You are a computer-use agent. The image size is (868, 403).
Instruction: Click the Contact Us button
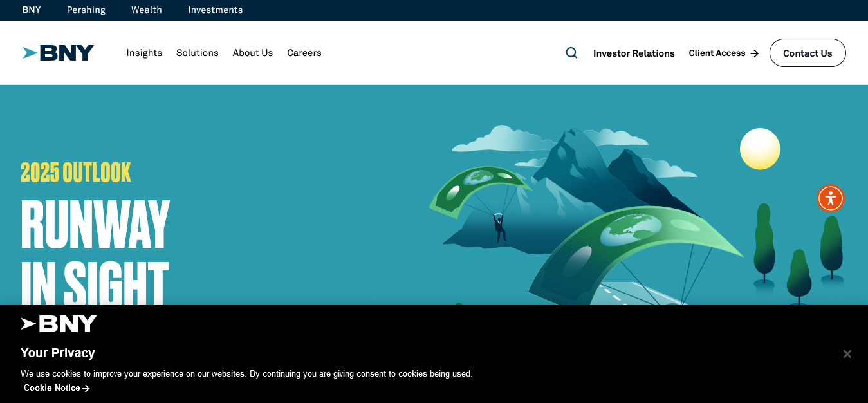pyautogui.click(x=808, y=53)
